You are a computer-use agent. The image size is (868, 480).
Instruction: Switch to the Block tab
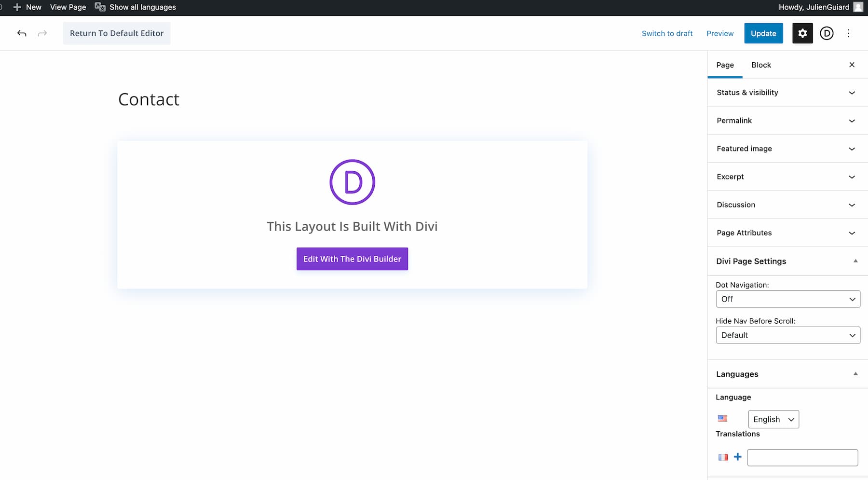[x=761, y=65]
